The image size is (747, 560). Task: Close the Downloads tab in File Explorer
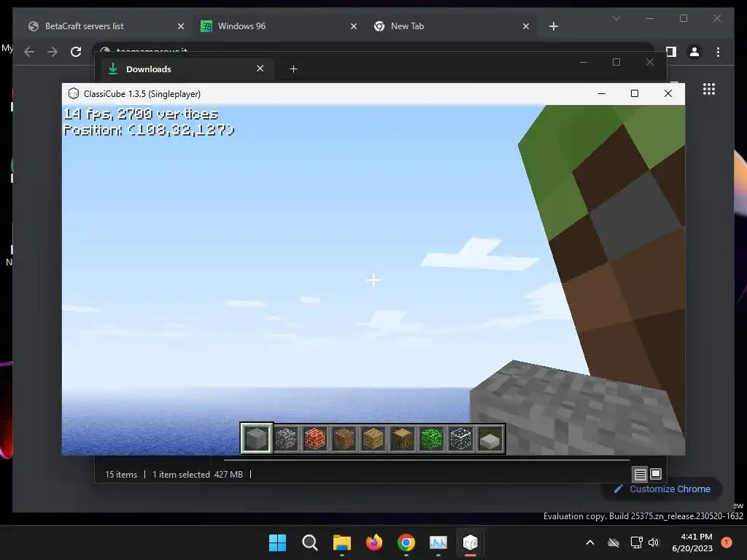tap(260, 69)
